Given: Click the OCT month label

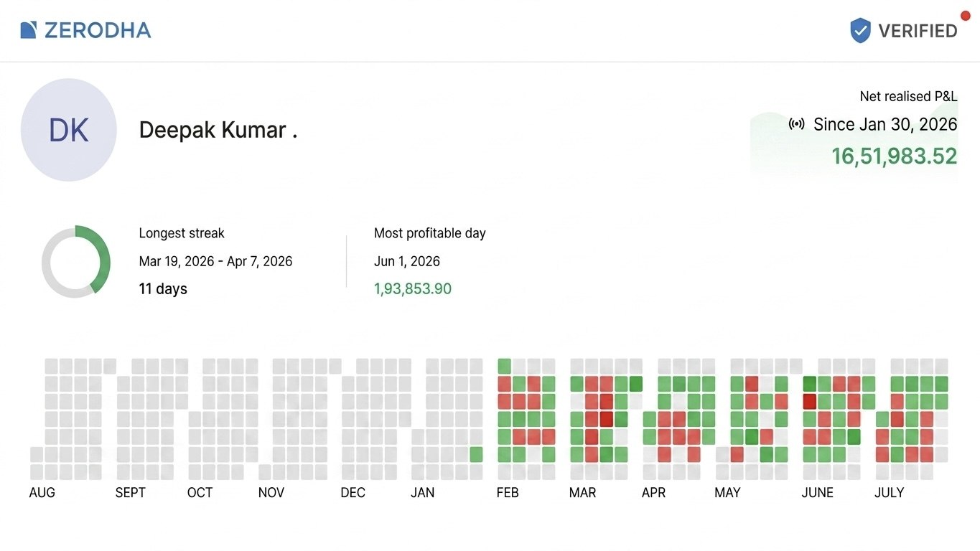Looking at the screenshot, I should [x=200, y=493].
